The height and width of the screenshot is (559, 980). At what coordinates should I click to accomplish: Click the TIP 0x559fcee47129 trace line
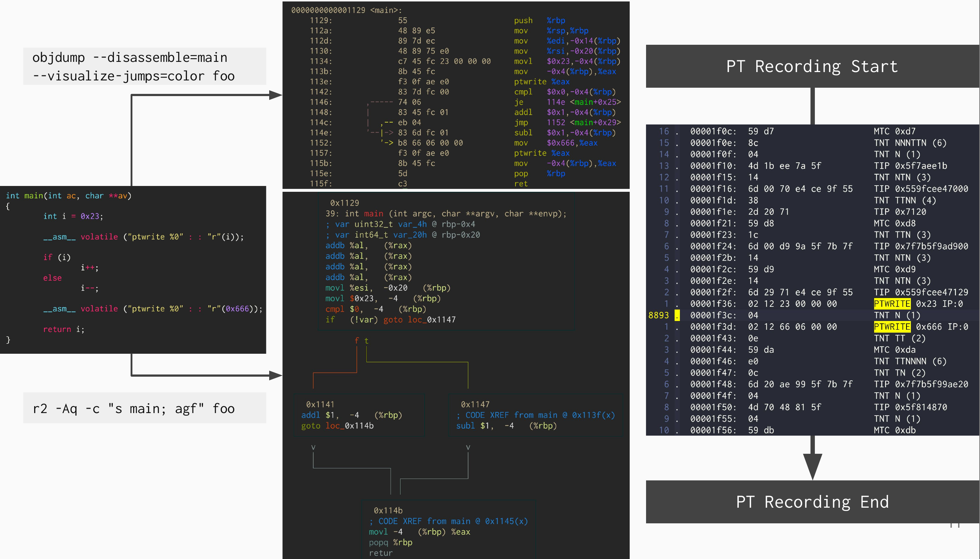click(921, 292)
